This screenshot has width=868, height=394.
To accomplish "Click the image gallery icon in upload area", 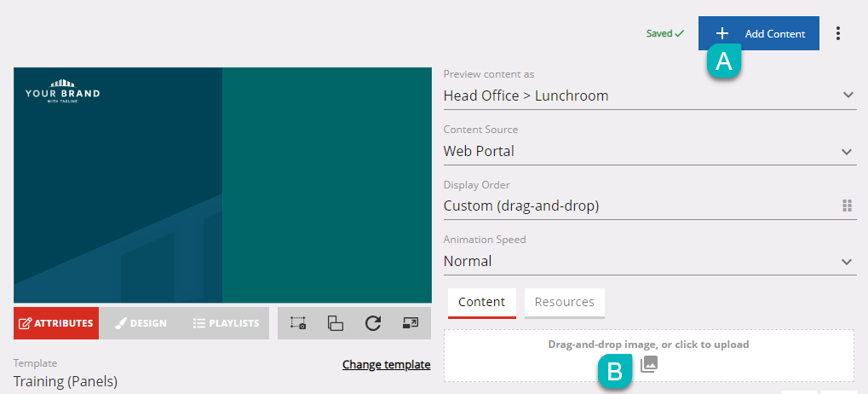I will tap(649, 364).
